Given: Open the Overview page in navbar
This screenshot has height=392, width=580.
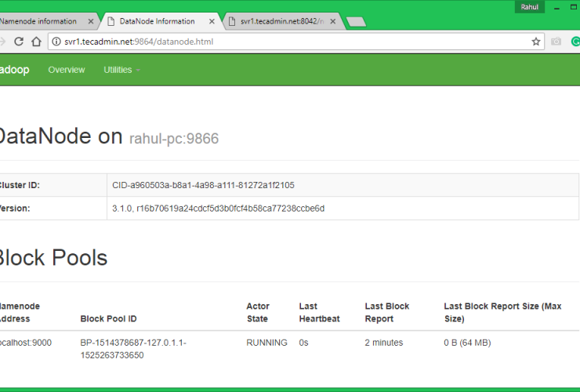Looking at the screenshot, I should click(x=67, y=70).
